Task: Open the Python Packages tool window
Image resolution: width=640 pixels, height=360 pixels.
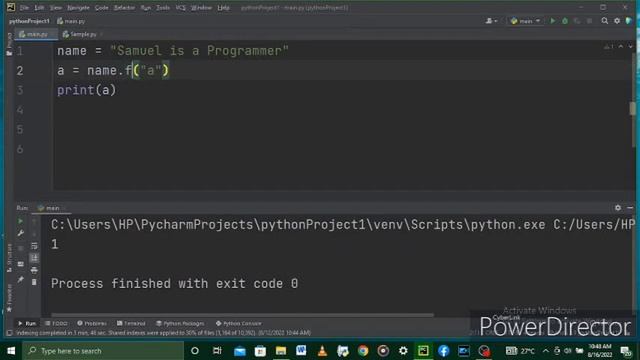Action: [180, 323]
